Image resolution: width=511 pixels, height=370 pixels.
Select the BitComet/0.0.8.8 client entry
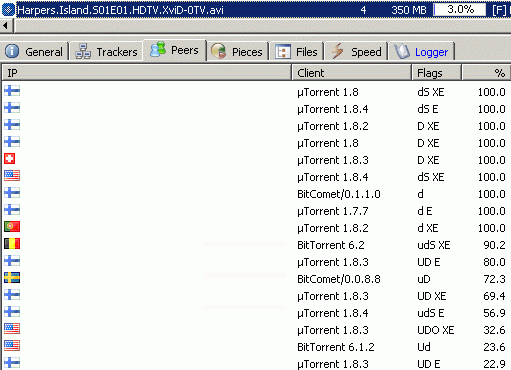click(339, 279)
